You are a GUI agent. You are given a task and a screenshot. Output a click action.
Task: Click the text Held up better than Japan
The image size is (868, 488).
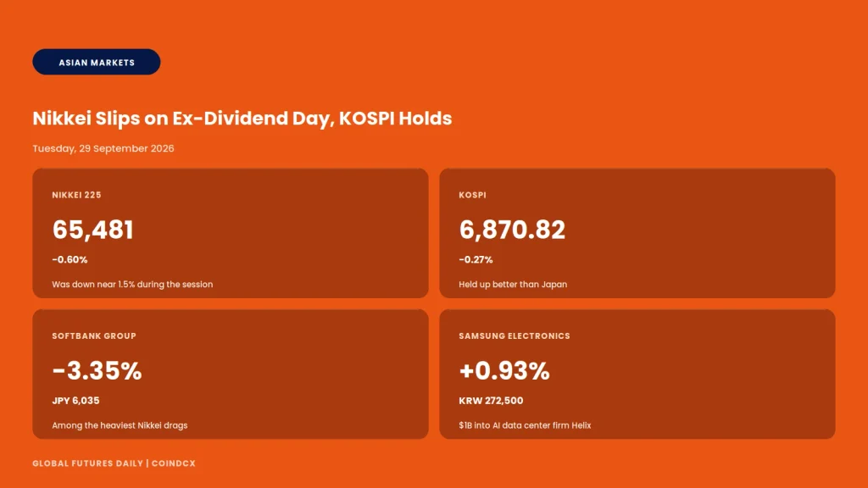tap(513, 285)
